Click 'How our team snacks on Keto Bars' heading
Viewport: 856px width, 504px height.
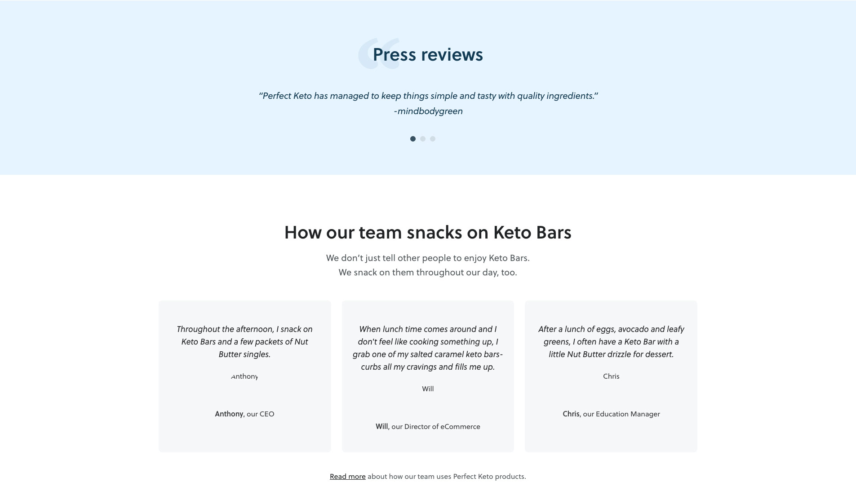click(x=428, y=232)
